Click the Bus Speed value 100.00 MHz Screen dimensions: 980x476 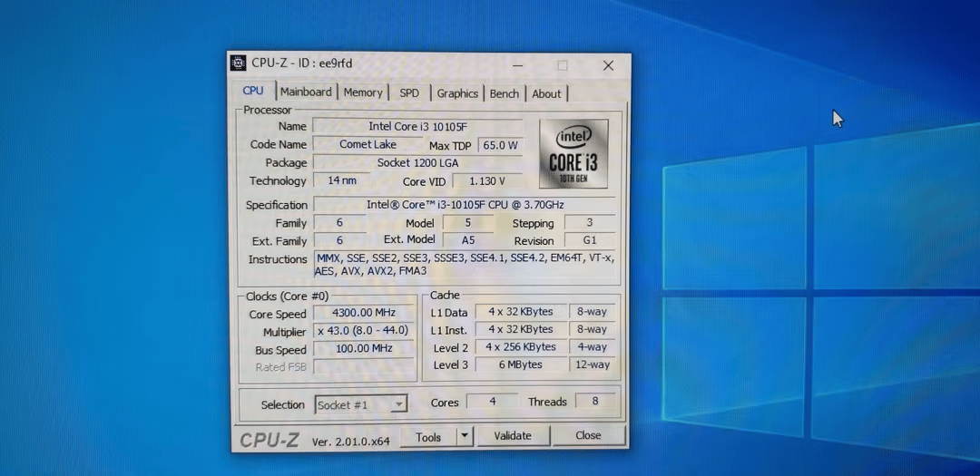[364, 348]
